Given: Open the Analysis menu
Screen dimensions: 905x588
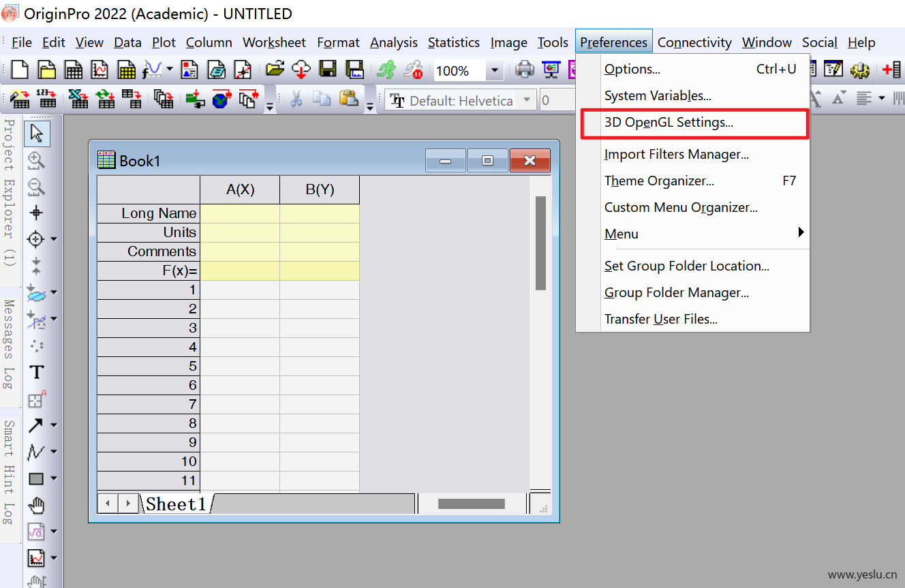Looking at the screenshot, I should tap(394, 42).
